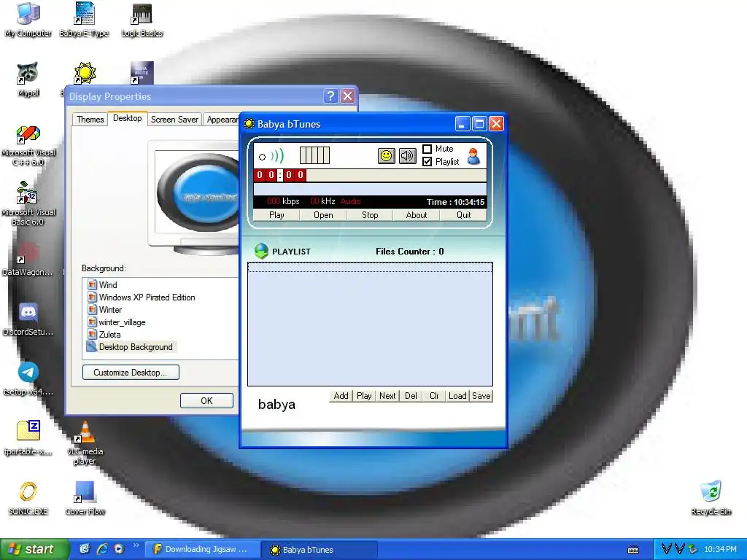747x560 pixels.
Task: Click Quit in Babya bTunes
Action: 463,215
